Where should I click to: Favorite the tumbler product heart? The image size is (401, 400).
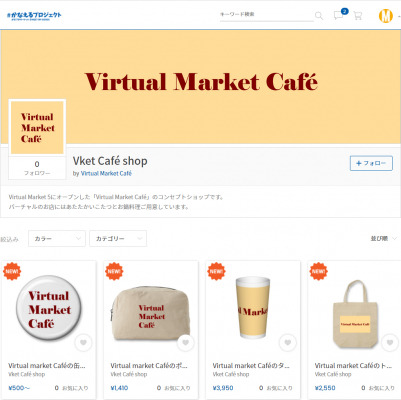288,342
